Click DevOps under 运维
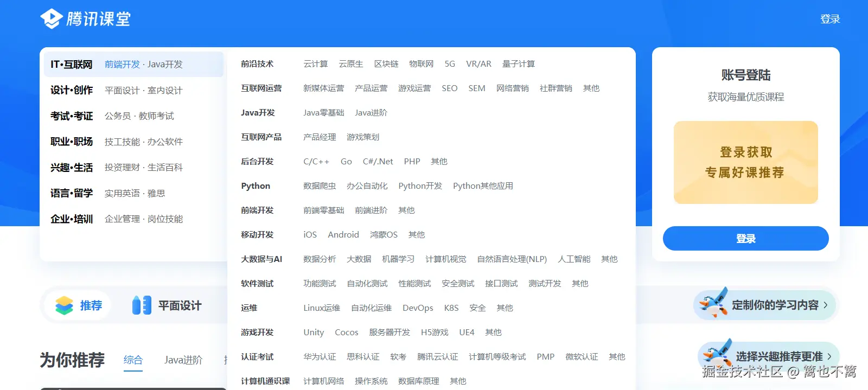This screenshot has height=390, width=868. click(418, 308)
